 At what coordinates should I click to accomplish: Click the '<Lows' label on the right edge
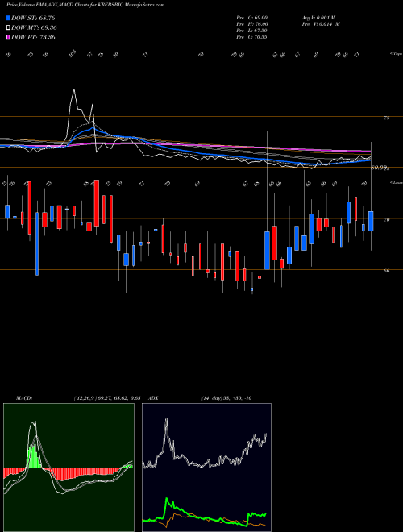coord(396,182)
